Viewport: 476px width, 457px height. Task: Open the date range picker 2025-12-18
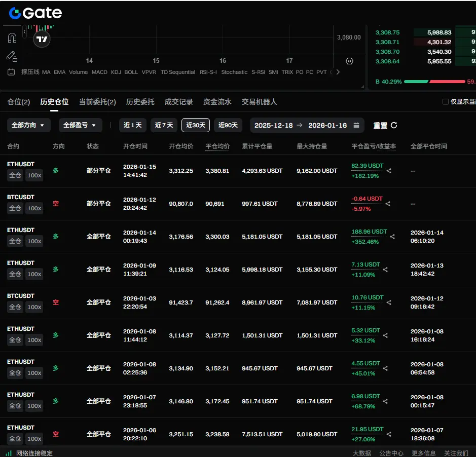click(307, 125)
